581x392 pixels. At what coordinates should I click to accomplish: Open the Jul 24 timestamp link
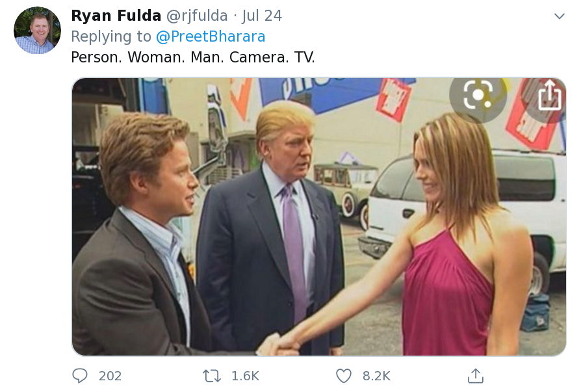point(262,16)
